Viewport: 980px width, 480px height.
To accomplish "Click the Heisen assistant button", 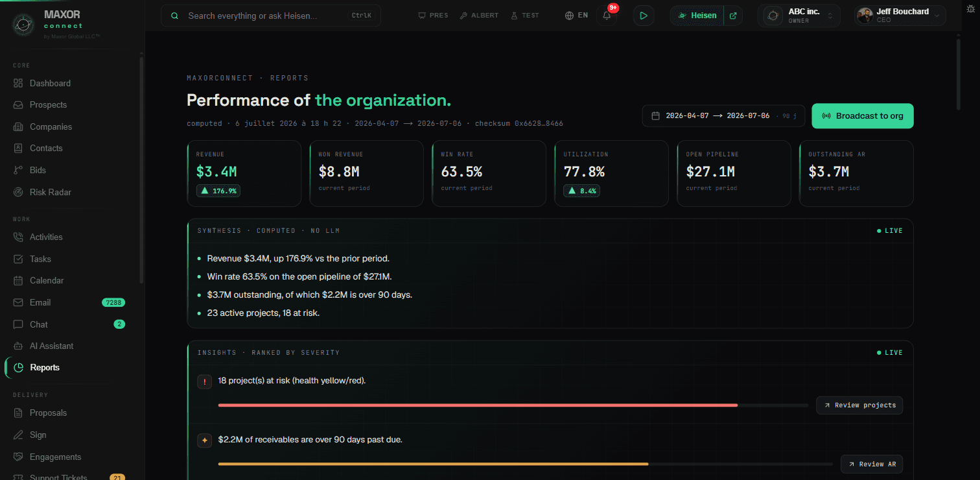I will (697, 16).
